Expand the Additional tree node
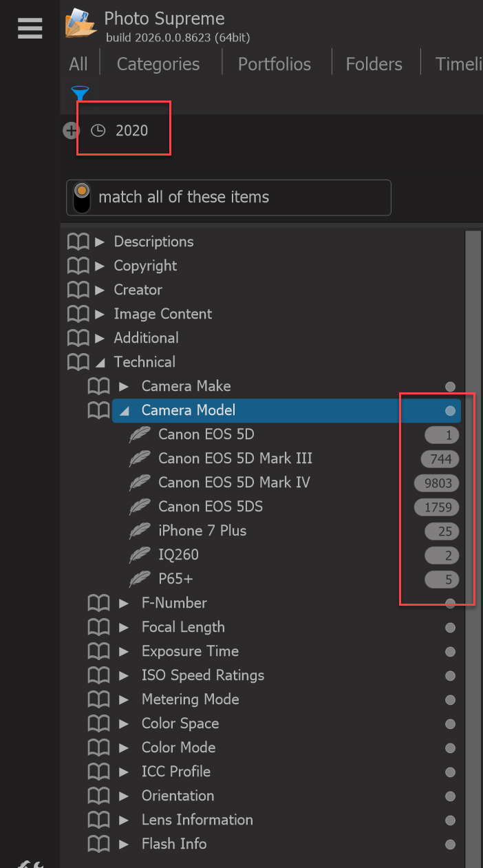Image resolution: width=483 pixels, height=868 pixels. pyautogui.click(x=100, y=338)
